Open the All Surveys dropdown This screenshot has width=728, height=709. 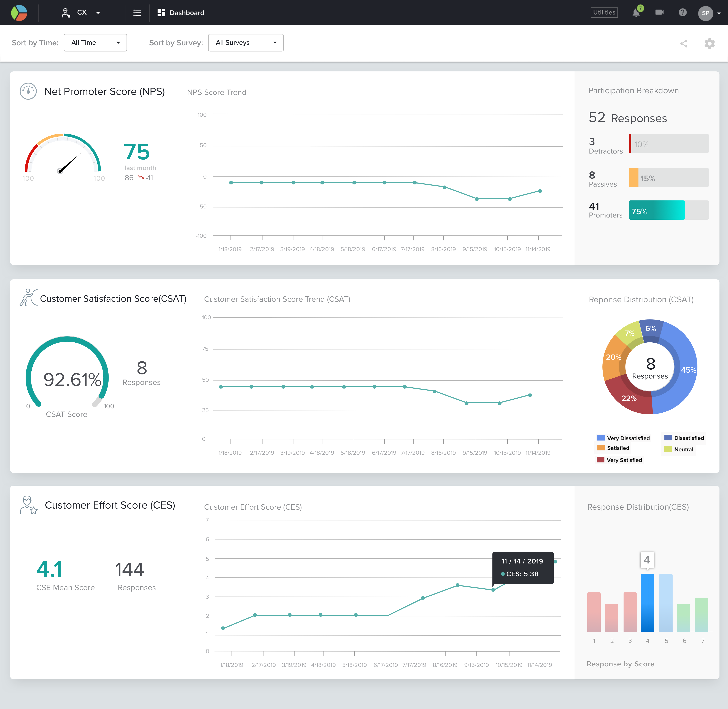tap(246, 42)
